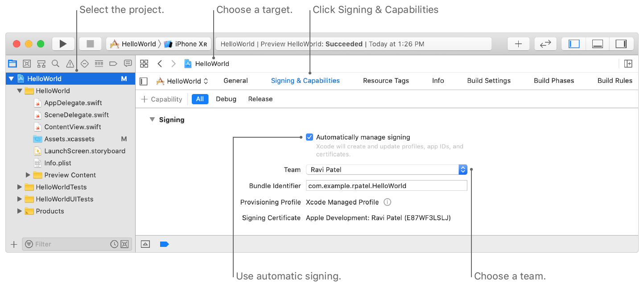The height and width of the screenshot is (287, 644).
Task: Expand the HelloWorldTests group
Action: coord(20,187)
